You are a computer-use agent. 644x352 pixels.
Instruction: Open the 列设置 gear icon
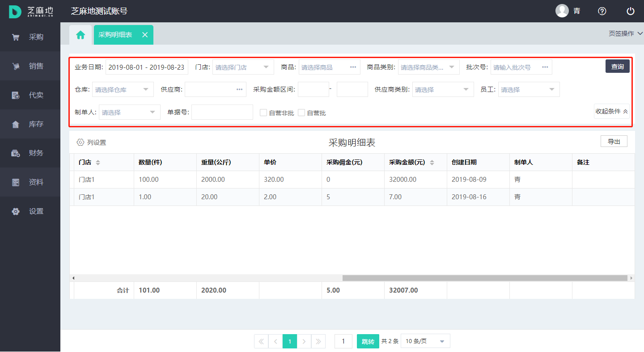tap(80, 142)
